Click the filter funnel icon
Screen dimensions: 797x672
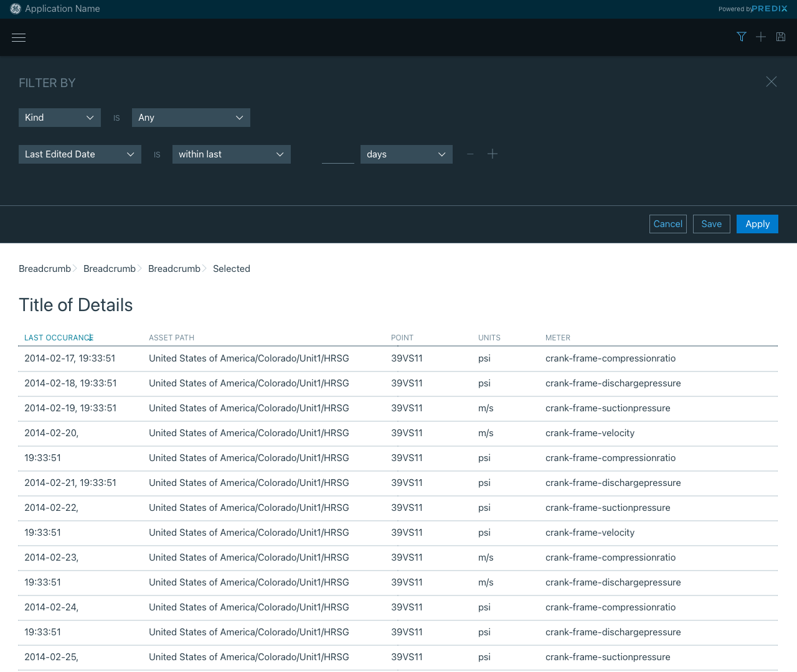(741, 37)
